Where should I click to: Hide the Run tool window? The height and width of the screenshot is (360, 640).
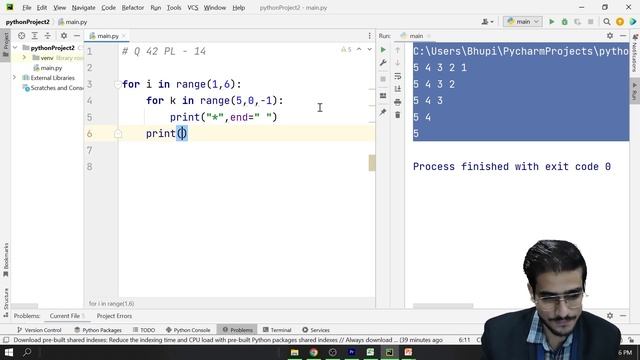pos(623,36)
